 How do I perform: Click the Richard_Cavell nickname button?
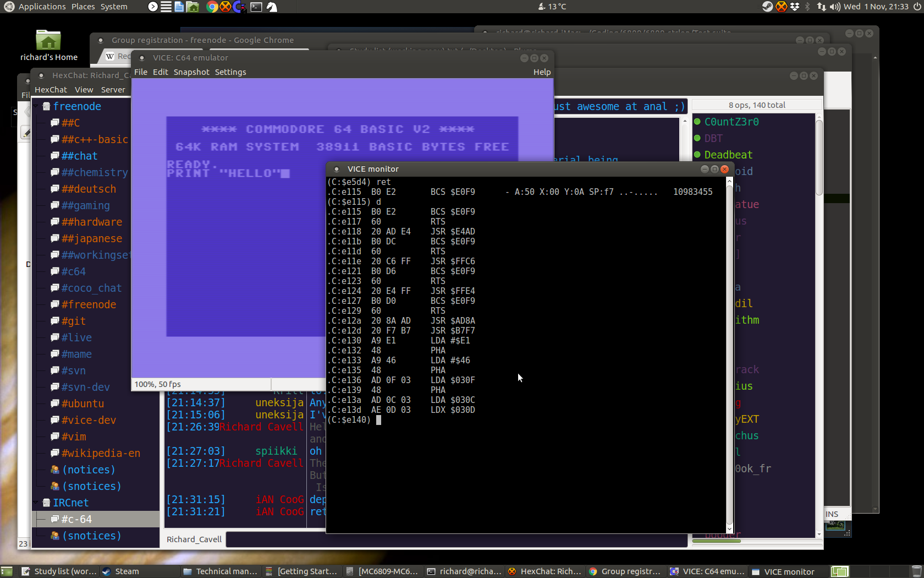tap(194, 539)
